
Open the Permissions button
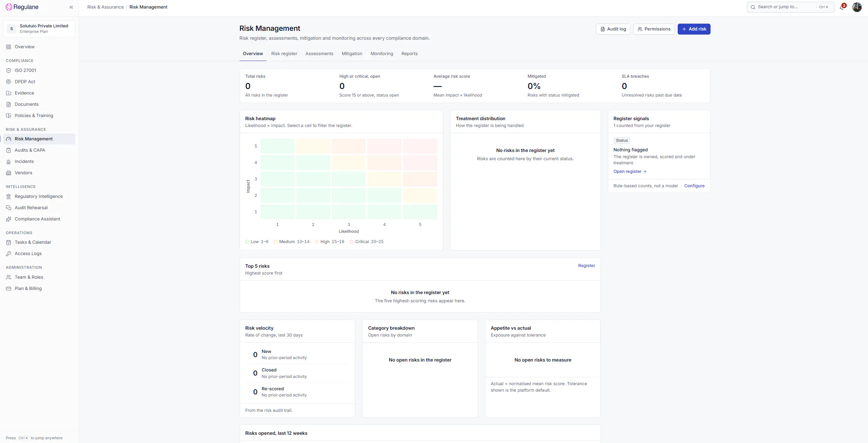tap(654, 29)
